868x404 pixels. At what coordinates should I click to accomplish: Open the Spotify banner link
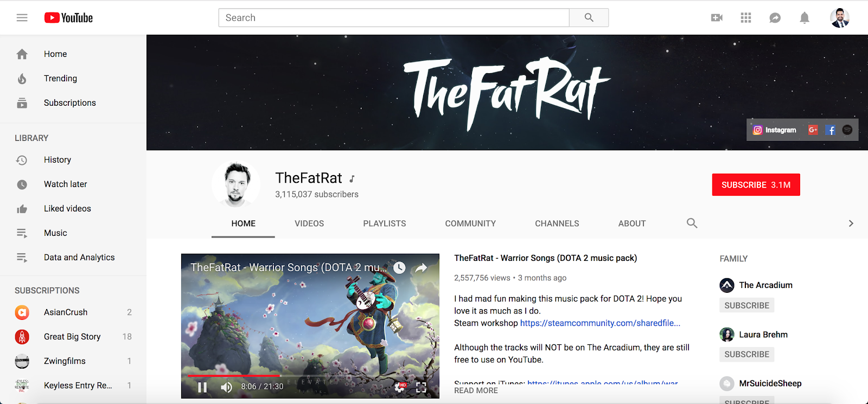[847, 130]
